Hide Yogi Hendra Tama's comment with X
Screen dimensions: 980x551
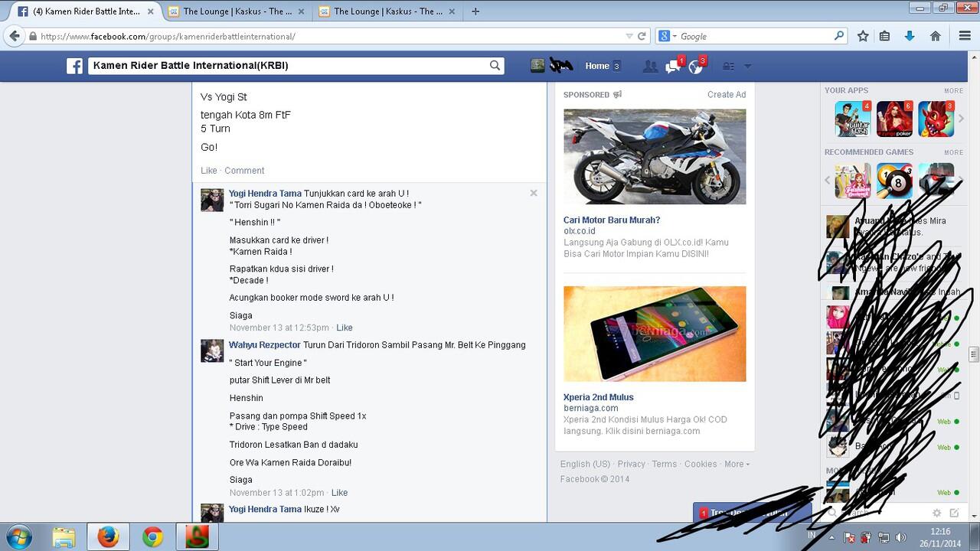(534, 193)
